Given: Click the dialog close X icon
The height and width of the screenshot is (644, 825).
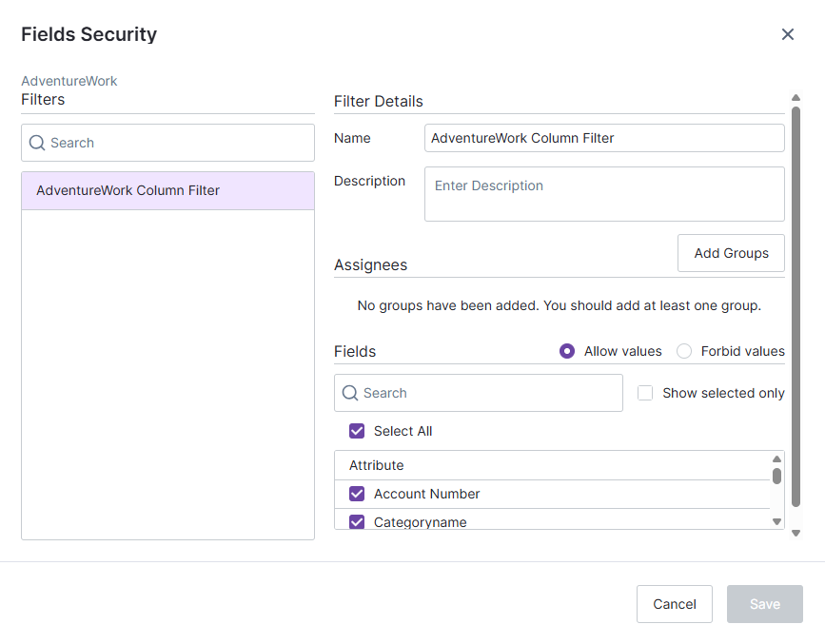Looking at the screenshot, I should click(x=788, y=34).
